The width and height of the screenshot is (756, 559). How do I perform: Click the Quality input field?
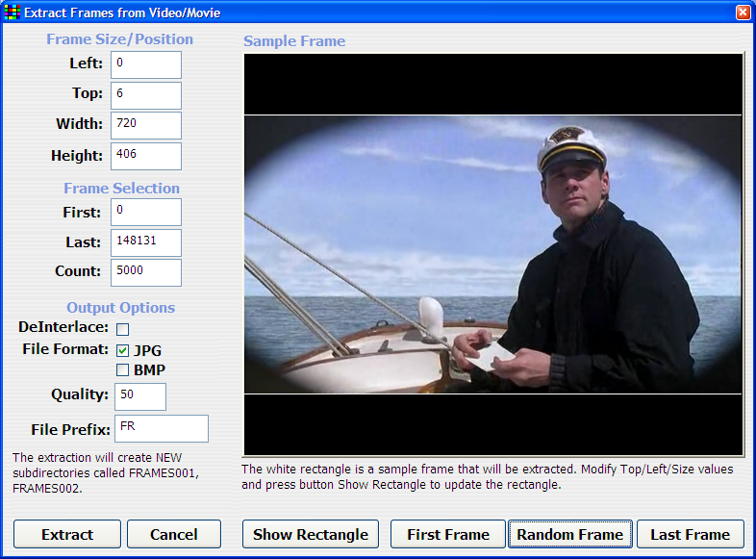tap(140, 396)
